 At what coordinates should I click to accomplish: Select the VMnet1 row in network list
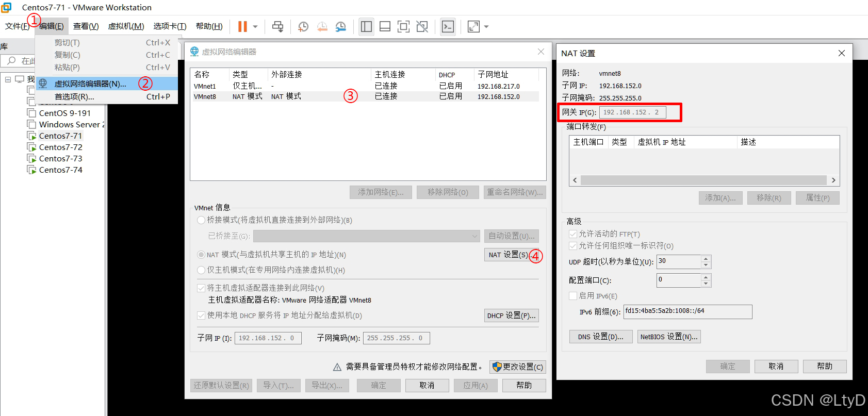click(x=365, y=86)
